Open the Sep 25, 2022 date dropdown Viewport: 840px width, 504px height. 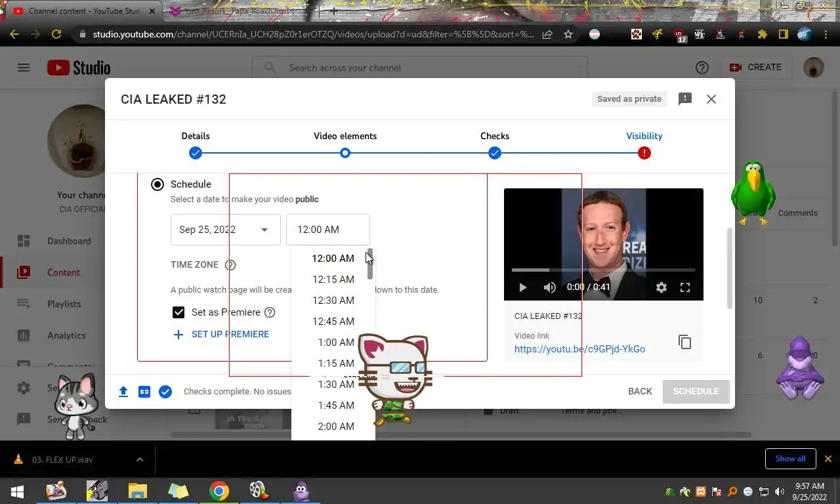pyautogui.click(x=226, y=230)
